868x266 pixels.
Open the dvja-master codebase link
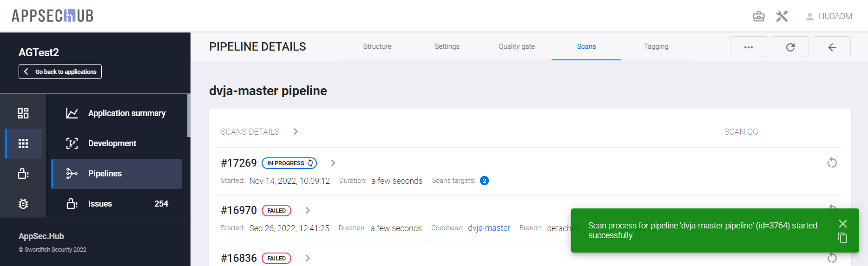488,228
